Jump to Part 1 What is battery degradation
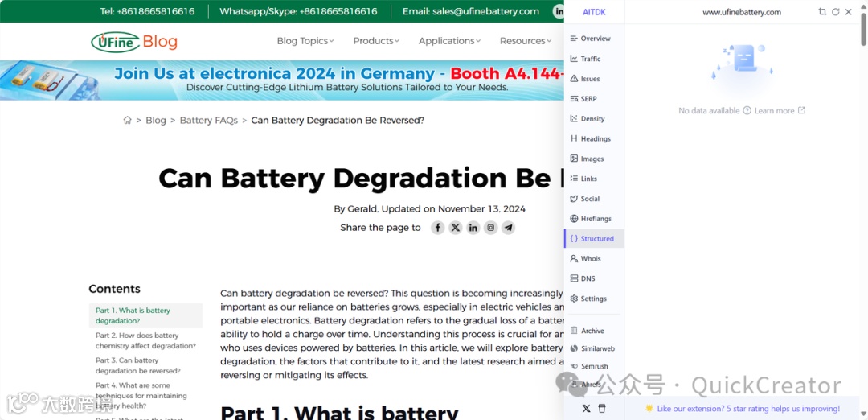The image size is (868, 420). pyautogui.click(x=145, y=316)
